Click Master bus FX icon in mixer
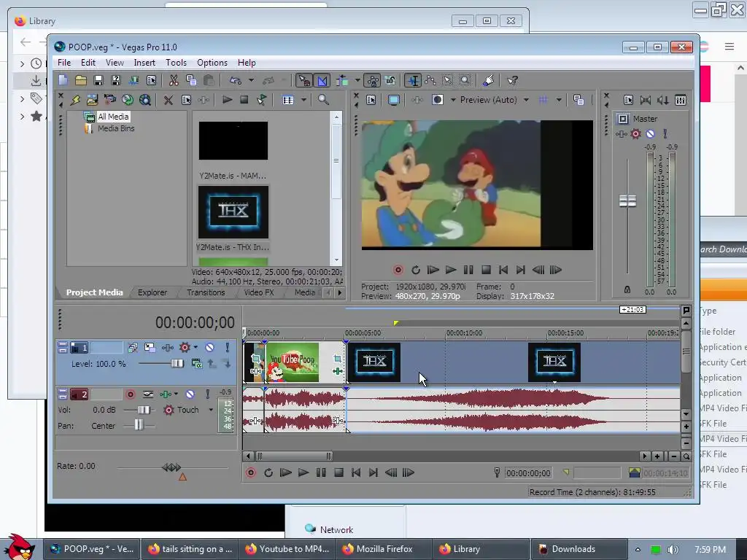The height and width of the screenshot is (560, 747). (622, 134)
